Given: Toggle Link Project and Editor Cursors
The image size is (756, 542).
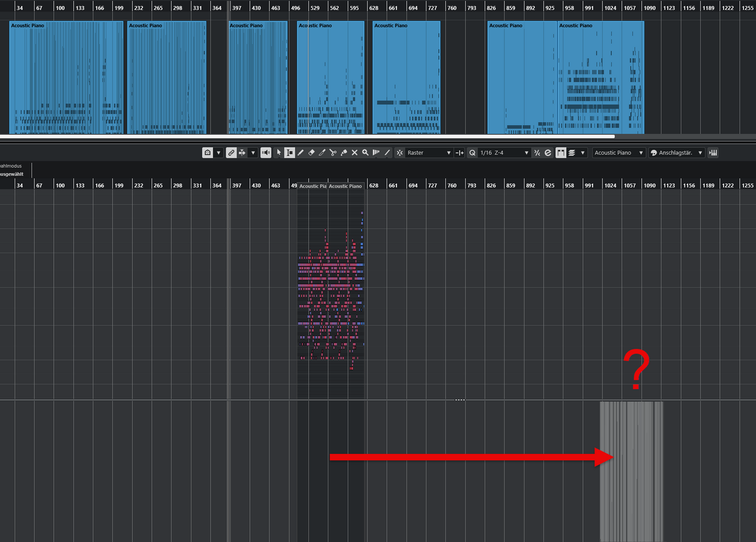Looking at the screenshot, I should click(231, 152).
